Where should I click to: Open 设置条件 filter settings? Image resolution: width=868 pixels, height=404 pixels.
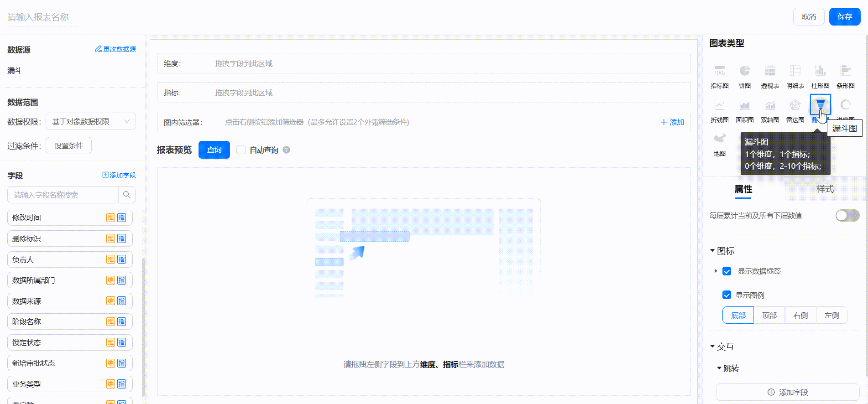pyautogui.click(x=68, y=145)
